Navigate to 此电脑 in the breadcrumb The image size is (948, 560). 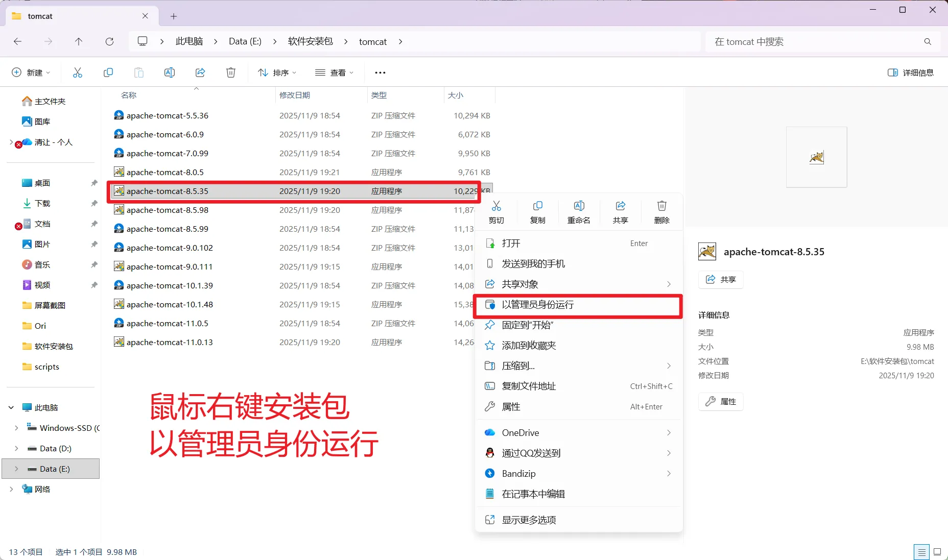click(x=189, y=41)
